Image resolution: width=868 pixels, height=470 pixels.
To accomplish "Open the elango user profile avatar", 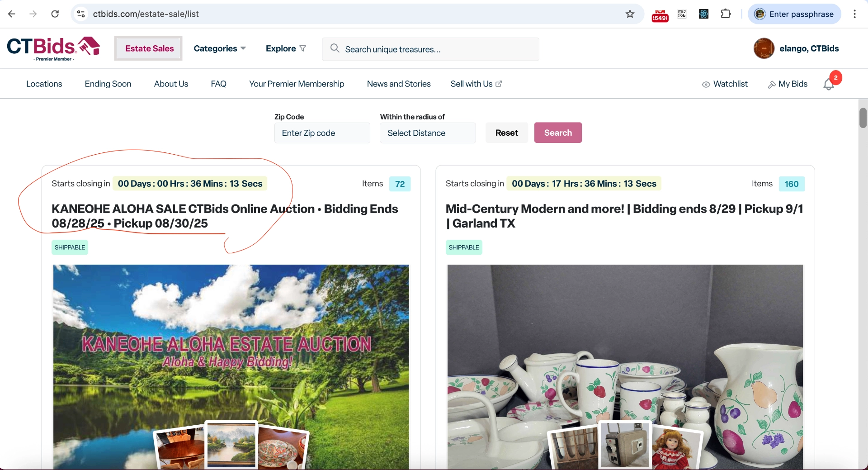I will [x=764, y=48].
